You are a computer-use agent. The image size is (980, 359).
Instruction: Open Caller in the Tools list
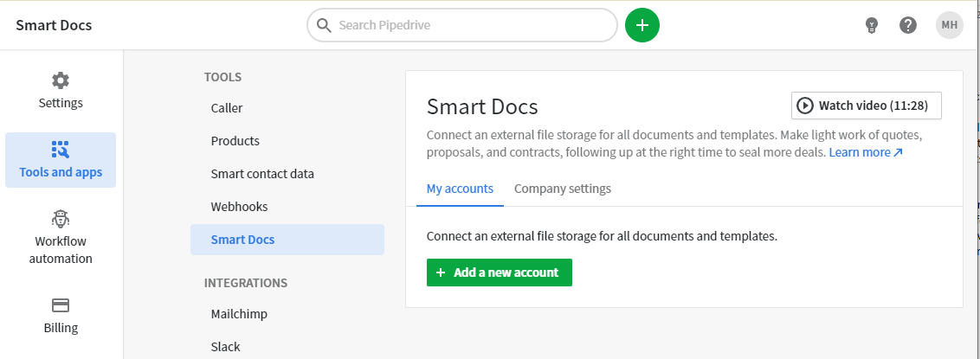tap(287, 108)
